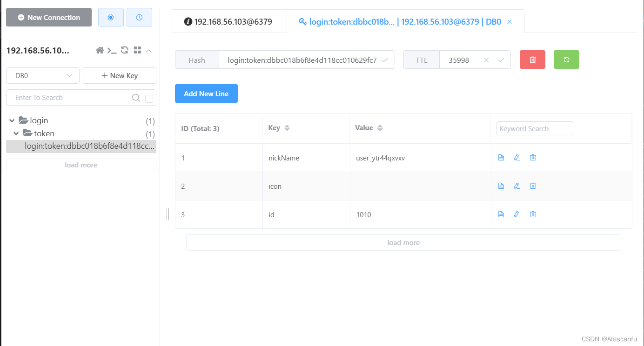The width and height of the screenshot is (644, 346).
Task: Open the Redis console terminal icon
Action: pos(112,50)
